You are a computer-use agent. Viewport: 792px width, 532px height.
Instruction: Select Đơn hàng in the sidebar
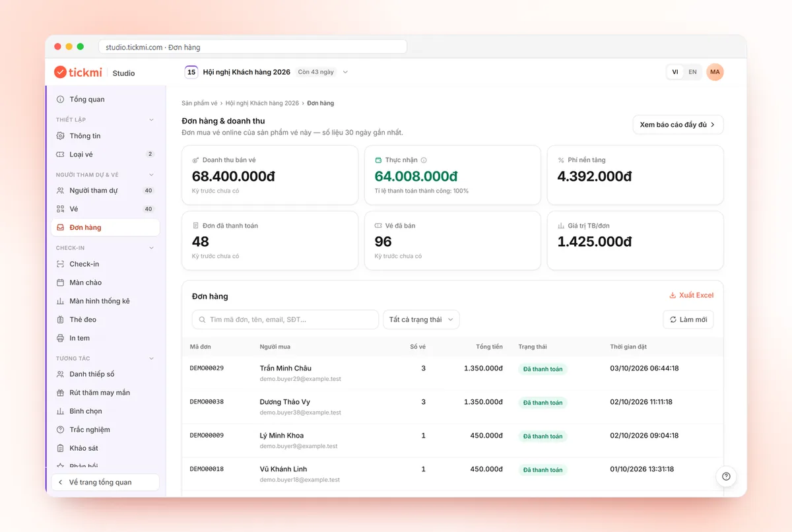click(106, 228)
